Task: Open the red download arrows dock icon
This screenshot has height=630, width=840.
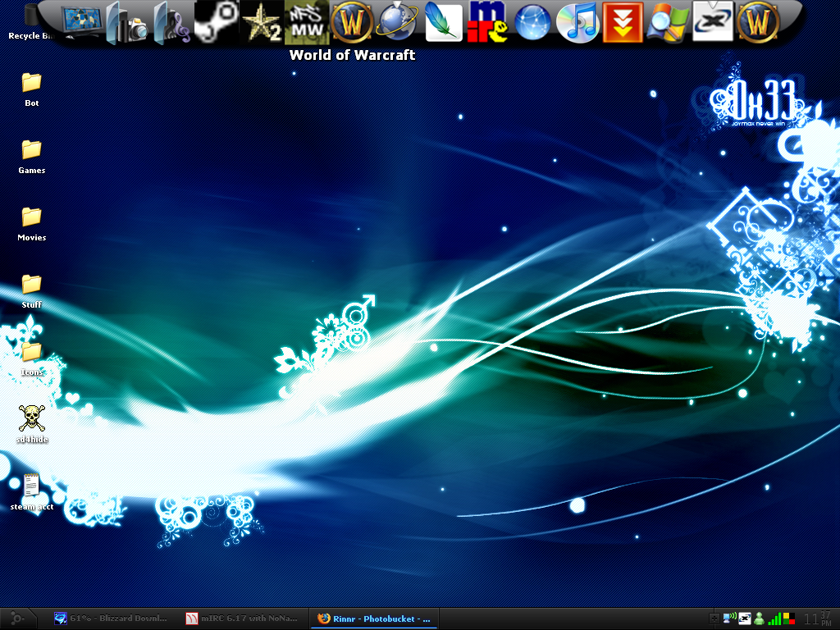Action: click(x=623, y=22)
